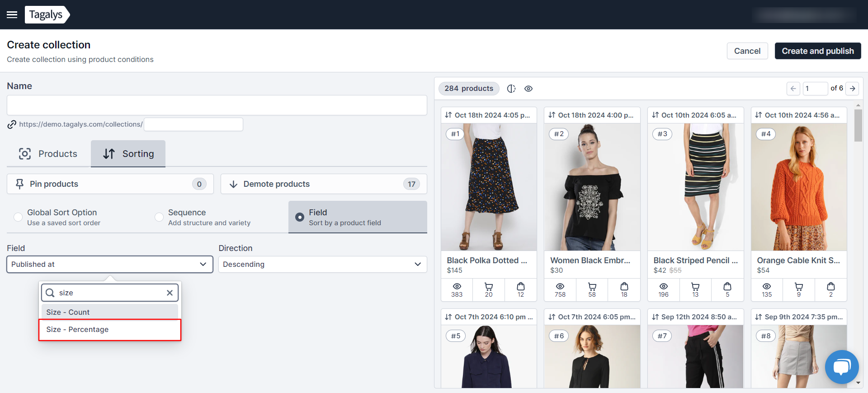Click the product list vertical scrollbar

pyautogui.click(x=858, y=126)
